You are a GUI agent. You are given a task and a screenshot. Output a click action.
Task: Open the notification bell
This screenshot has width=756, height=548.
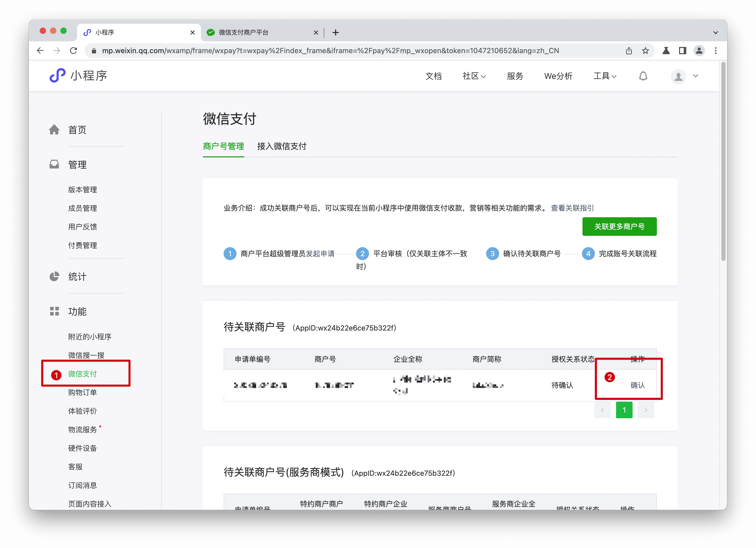pyautogui.click(x=643, y=76)
